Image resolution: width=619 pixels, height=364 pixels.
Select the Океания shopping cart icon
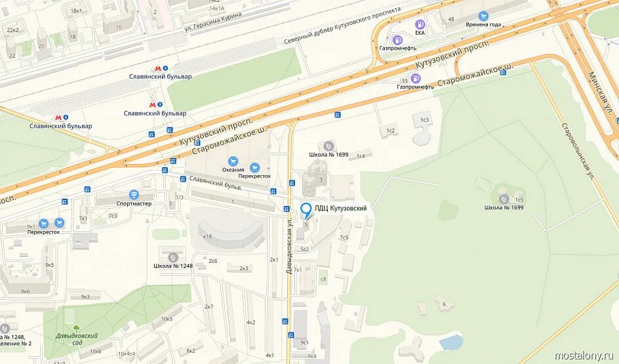pyautogui.click(x=233, y=161)
